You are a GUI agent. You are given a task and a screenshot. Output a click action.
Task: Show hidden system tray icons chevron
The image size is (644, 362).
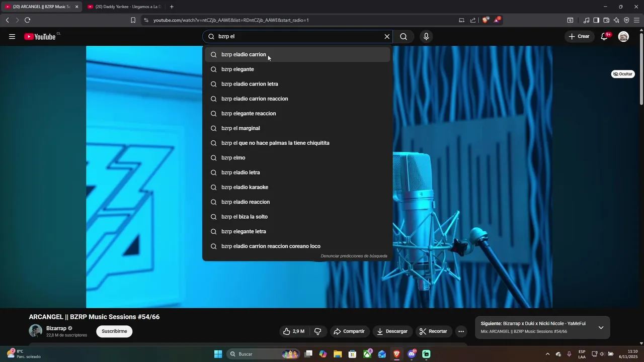[548, 354]
